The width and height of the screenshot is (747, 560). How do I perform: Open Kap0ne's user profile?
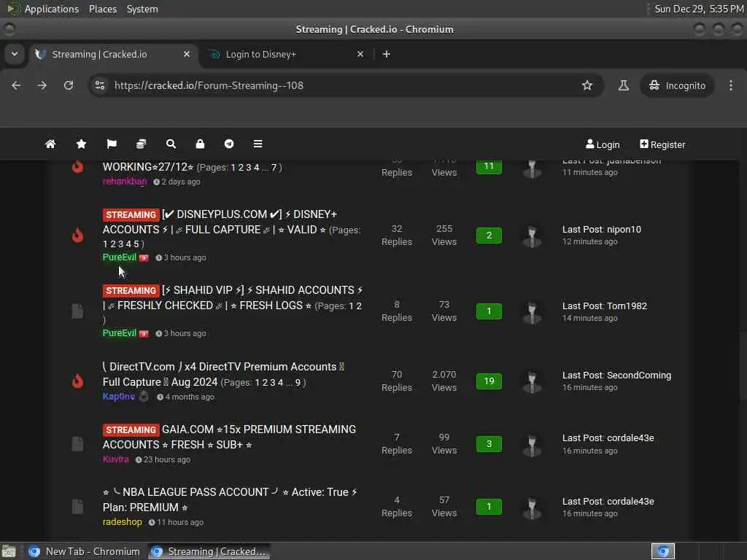point(119,397)
